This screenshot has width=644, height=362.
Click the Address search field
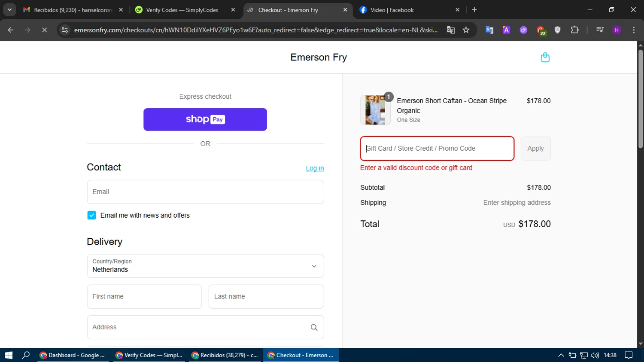(x=205, y=327)
